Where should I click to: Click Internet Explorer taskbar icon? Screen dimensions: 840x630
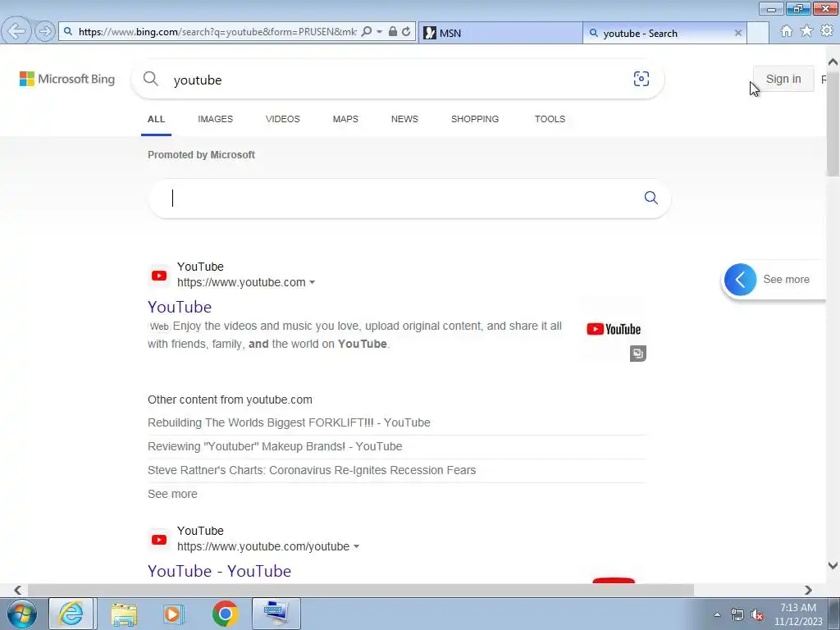pos(72,614)
